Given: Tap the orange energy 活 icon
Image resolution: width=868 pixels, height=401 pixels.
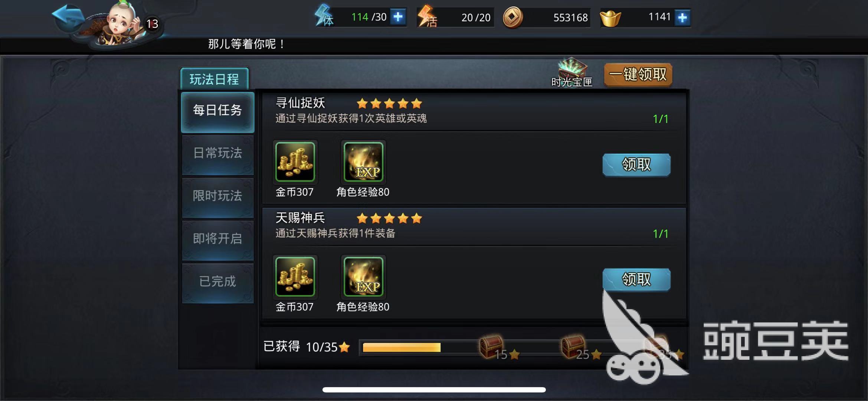Looking at the screenshot, I should [427, 17].
